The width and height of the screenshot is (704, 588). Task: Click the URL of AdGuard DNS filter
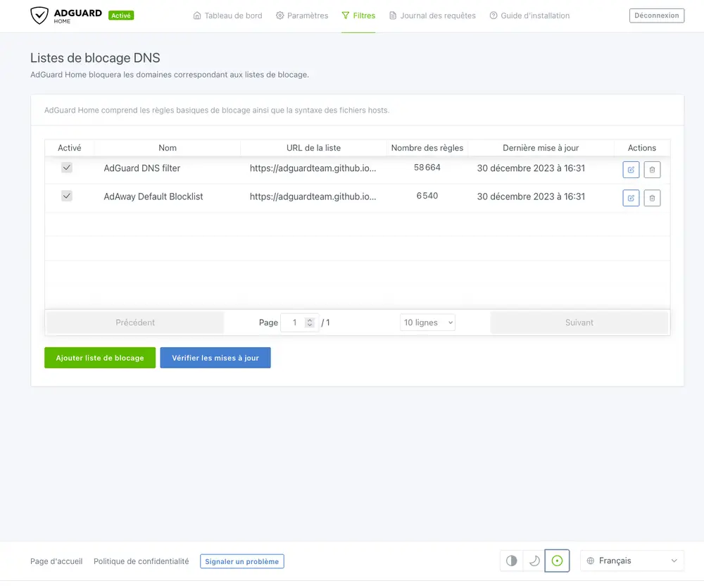313,168
